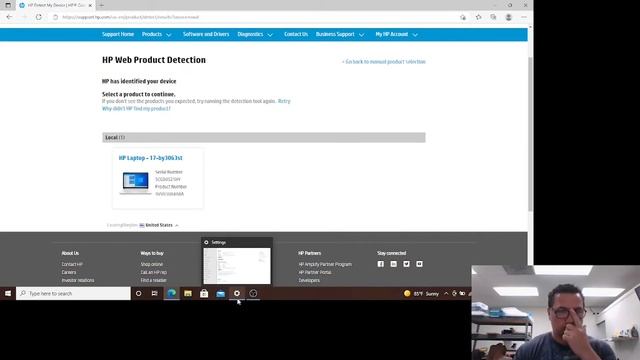Open HP's Facebook page icon
The height and width of the screenshot is (360, 640).
click(x=381, y=264)
